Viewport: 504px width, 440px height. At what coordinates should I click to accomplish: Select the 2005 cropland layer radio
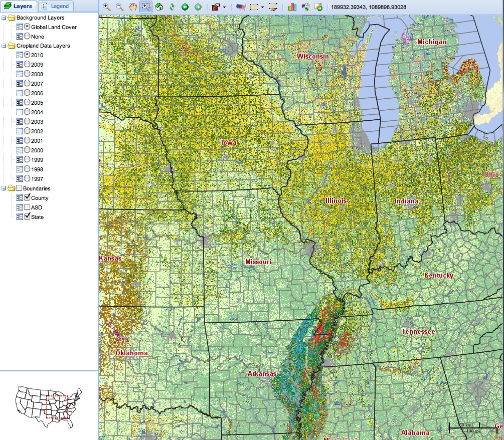pyautogui.click(x=27, y=102)
